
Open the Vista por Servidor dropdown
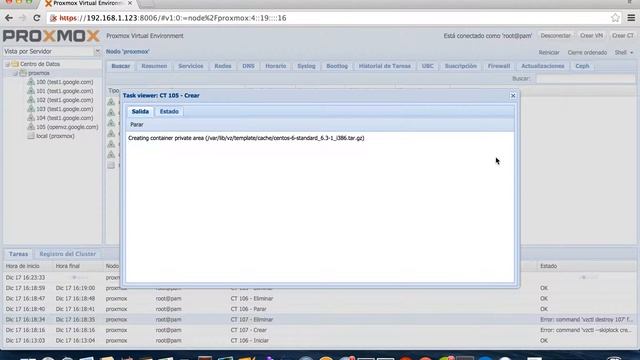click(97, 51)
